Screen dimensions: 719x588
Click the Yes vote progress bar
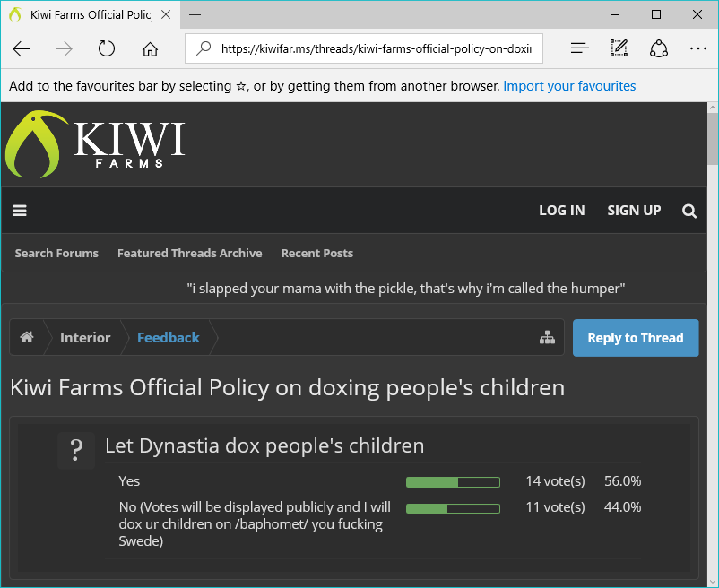pyautogui.click(x=453, y=481)
